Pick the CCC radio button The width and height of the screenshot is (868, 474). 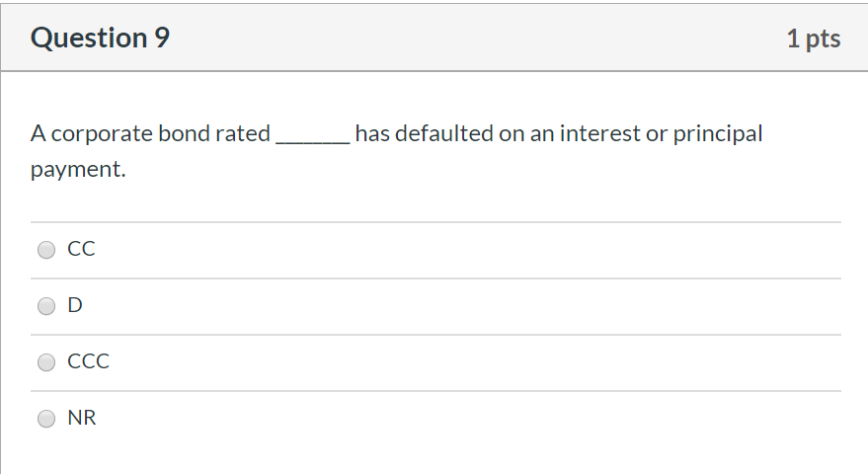tap(46, 362)
